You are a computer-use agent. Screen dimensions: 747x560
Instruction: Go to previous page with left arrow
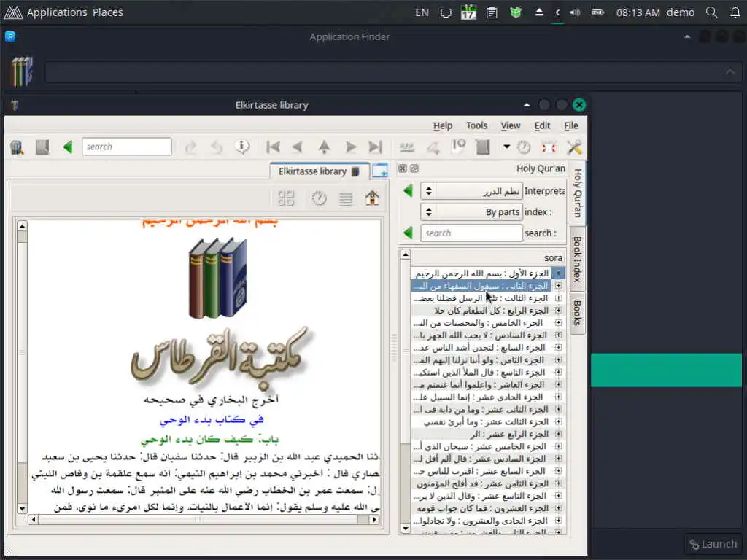click(x=298, y=147)
